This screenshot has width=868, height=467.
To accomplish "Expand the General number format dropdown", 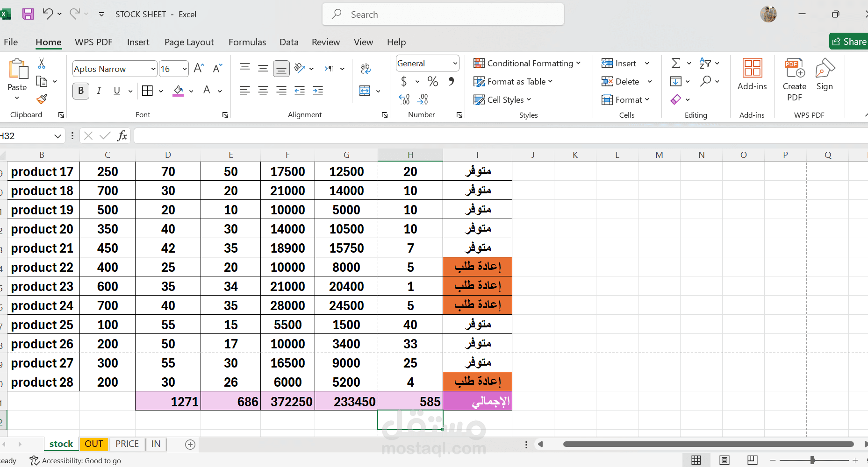I will [455, 64].
